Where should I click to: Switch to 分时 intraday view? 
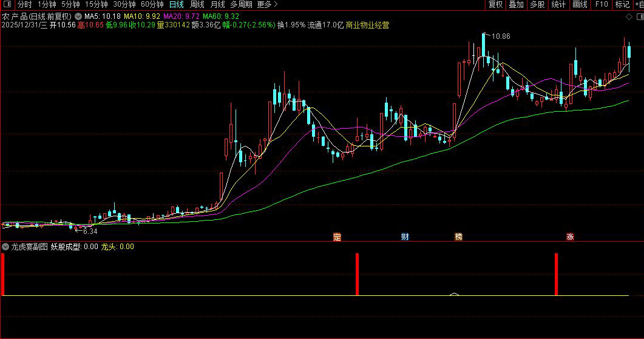(25, 4)
